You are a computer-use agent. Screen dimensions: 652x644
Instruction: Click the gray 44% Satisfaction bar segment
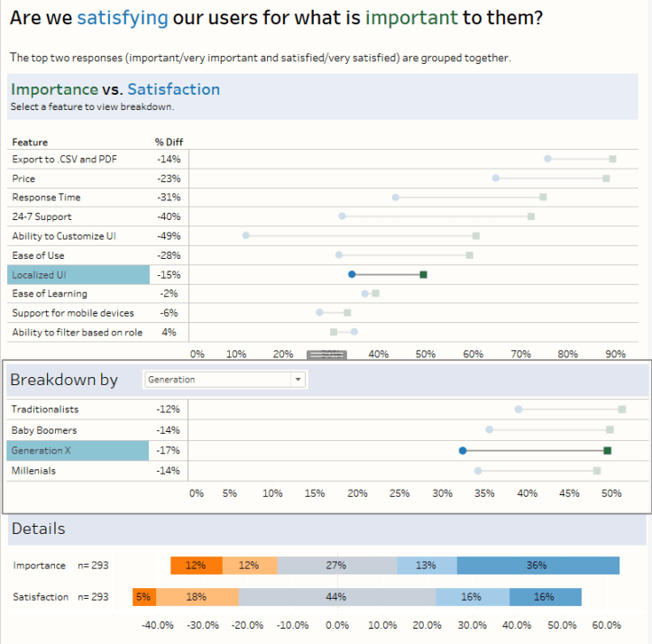point(336,597)
